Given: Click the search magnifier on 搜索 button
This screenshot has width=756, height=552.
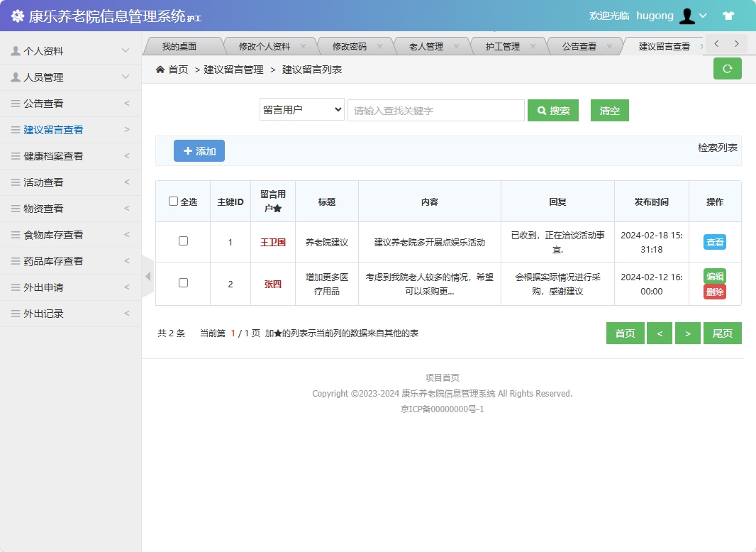Looking at the screenshot, I should pos(541,110).
